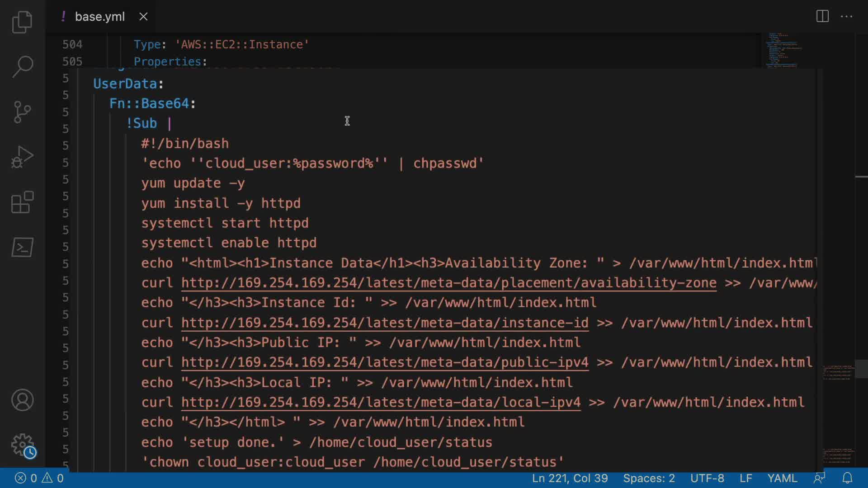
Task: Open the Manage gear icon
Action: pyautogui.click(x=22, y=445)
